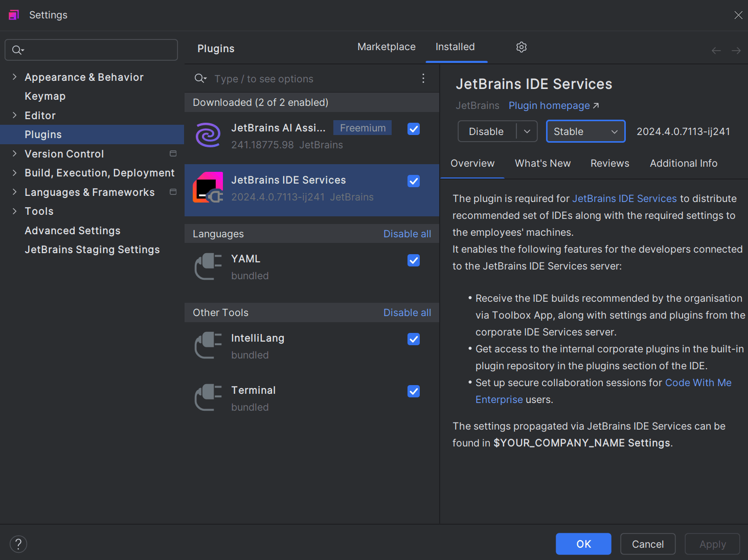Screen dimensions: 748x560
Task: Open the What's New tab
Action: click(x=542, y=163)
